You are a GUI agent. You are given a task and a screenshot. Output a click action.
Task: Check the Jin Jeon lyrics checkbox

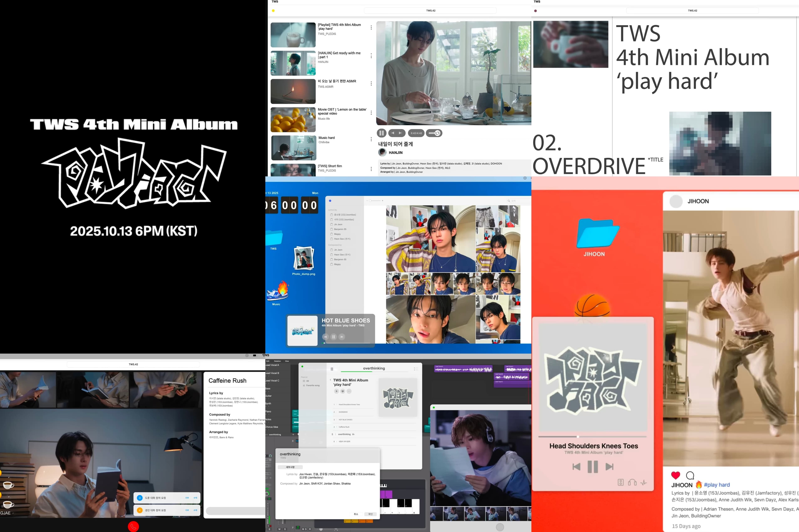pyautogui.click(x=331, y=225)
